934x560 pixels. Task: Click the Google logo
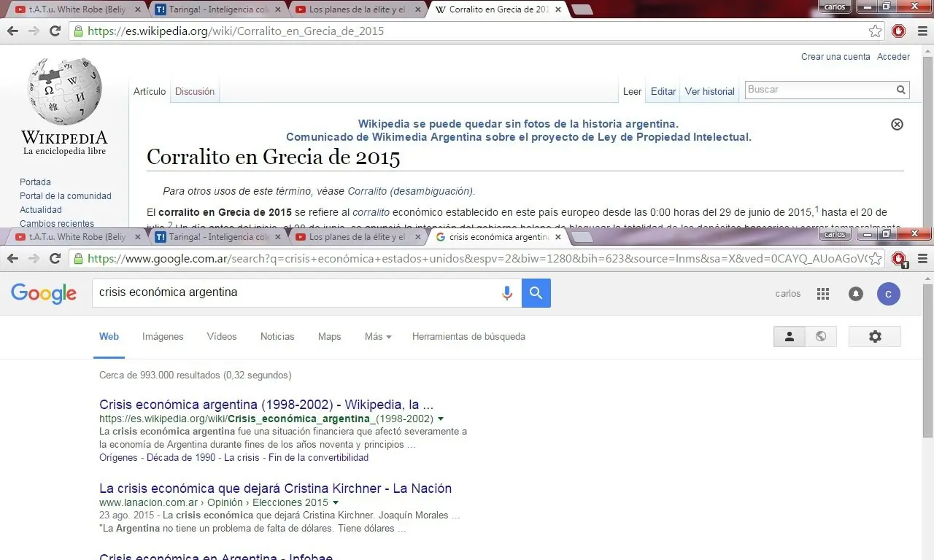click(x=44, y=294)
